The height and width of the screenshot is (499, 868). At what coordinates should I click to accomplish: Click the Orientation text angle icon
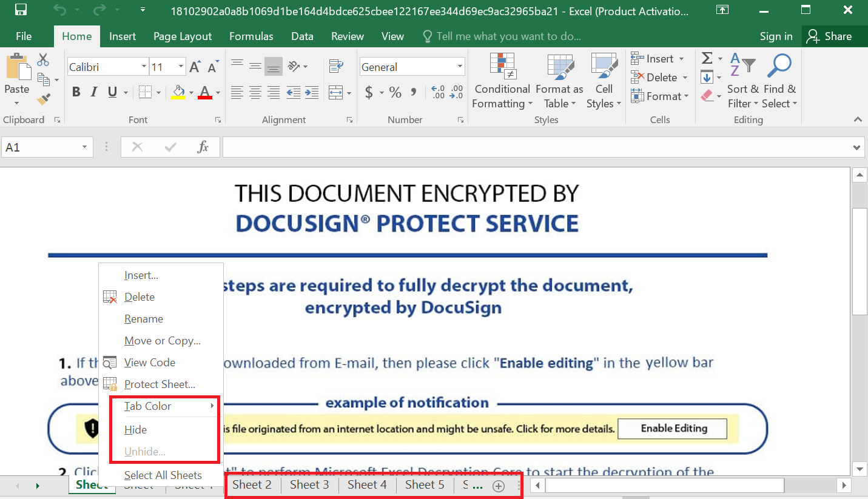(294, 65)
